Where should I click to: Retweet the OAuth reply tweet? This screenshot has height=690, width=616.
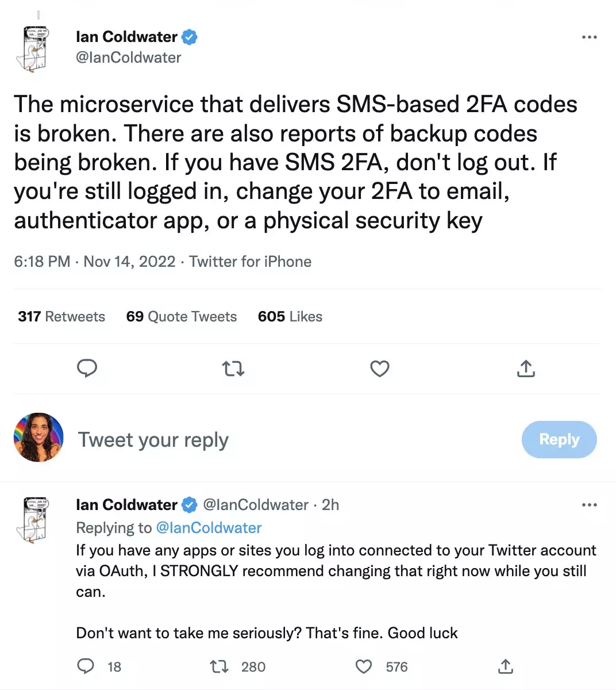[x=219, y=666]
